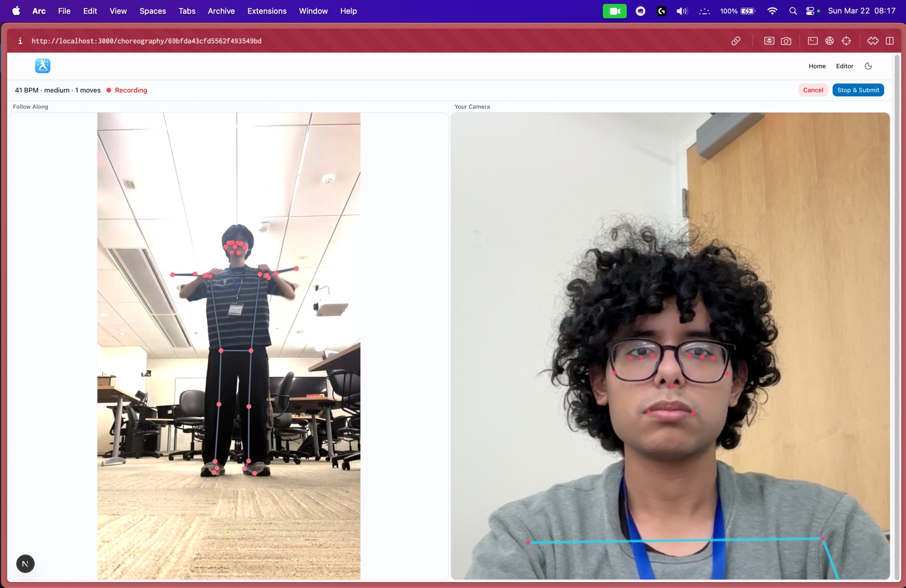Open the extensions puzzle piece icon
906x588 pixels.
point(873,41)
